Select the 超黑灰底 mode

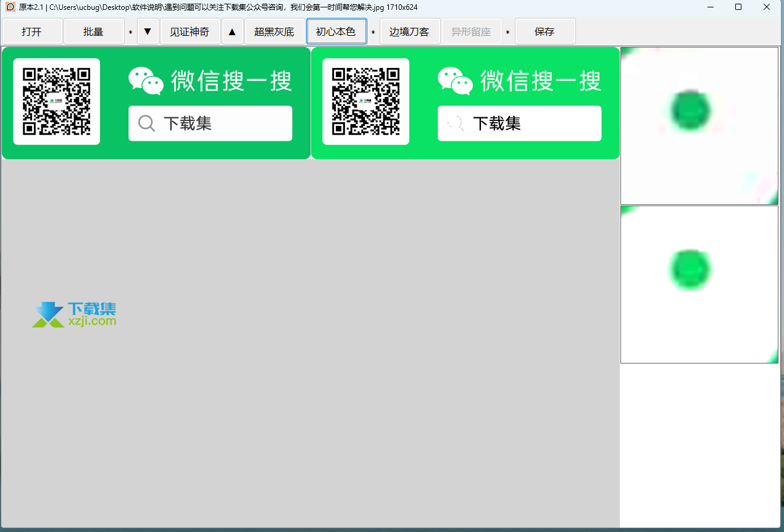point(275,31)
